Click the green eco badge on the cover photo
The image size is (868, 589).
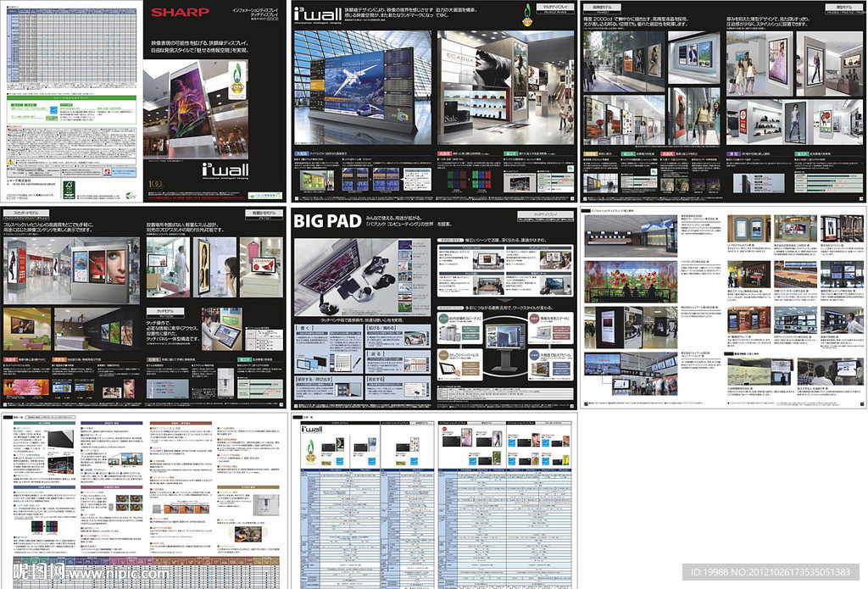point(237,81)
